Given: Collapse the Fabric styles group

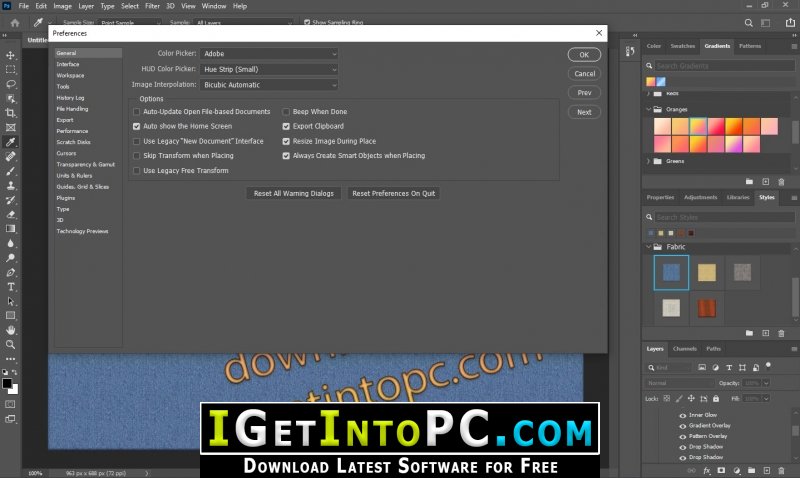Looking at the screenshot, I should [x=648, y=247].
